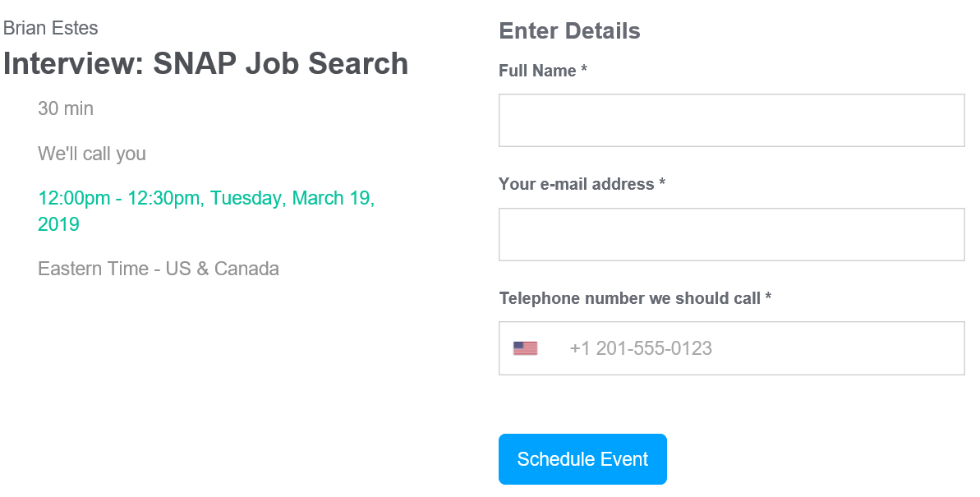
Task: Click the 'Your e-mail address' label
Action: [x=576, y=184]
